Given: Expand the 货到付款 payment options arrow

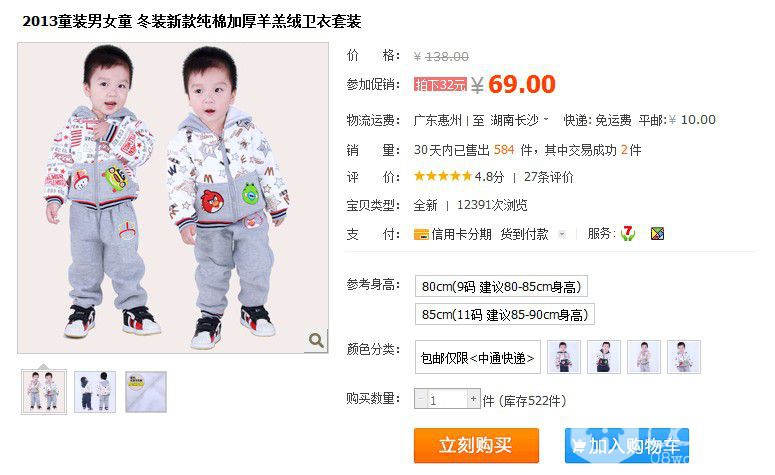Looking at the screenshot, I should point(562,234).
